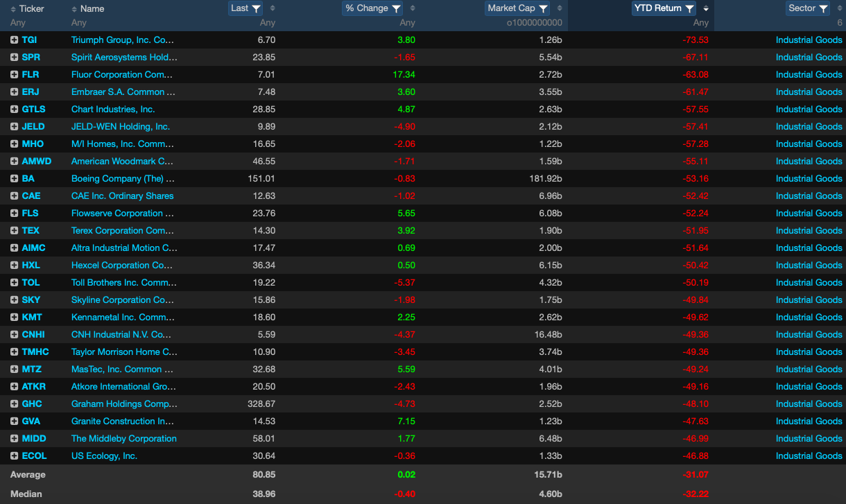
Task: Expand the ERJ row plus icon
Action: pos(14,92)
